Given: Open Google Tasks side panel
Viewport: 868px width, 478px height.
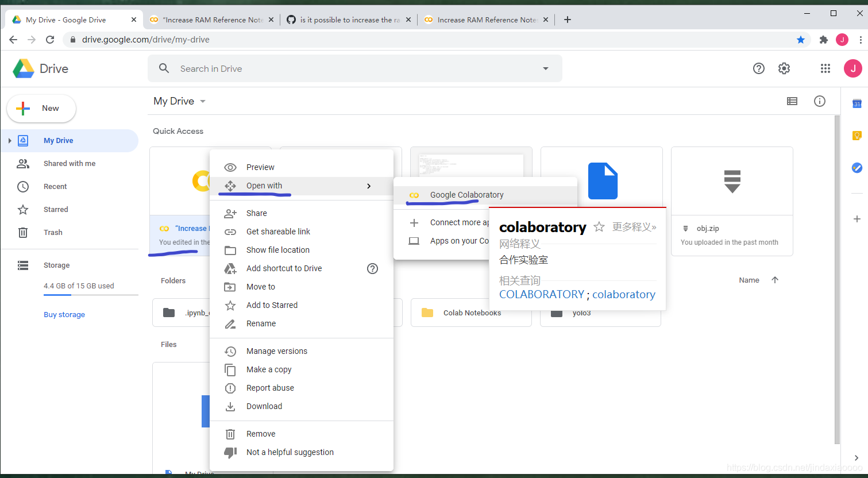Looking at the screenshot, I should [857, 168].
